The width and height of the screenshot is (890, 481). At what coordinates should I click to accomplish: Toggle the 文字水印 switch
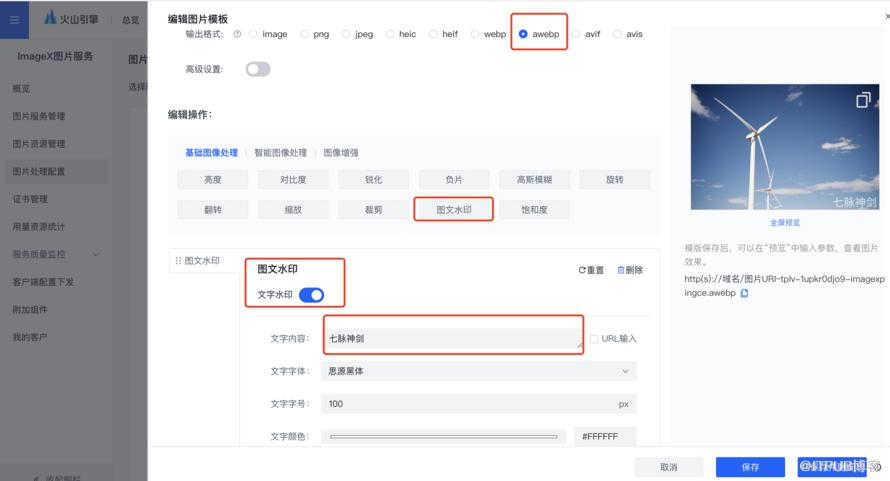click(312, 295)
